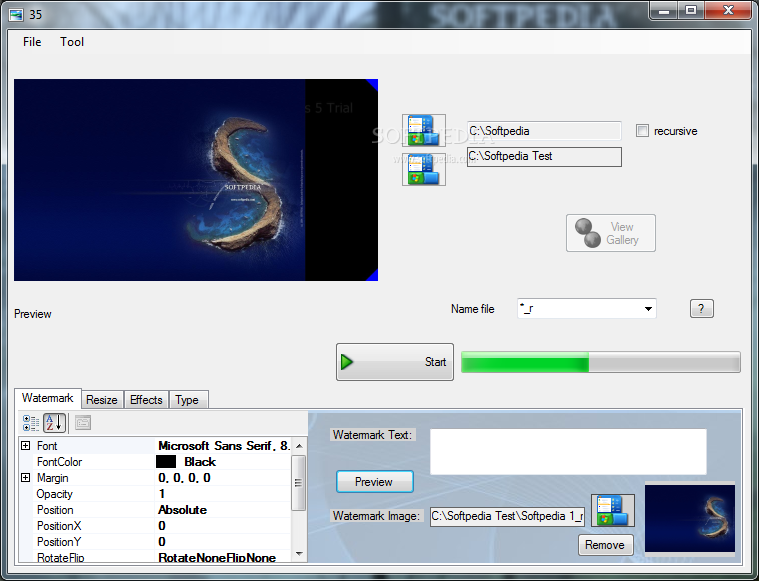Maximize the window
Image resolution: width=759 pixels, height=581 pixels.
point(691,11)
